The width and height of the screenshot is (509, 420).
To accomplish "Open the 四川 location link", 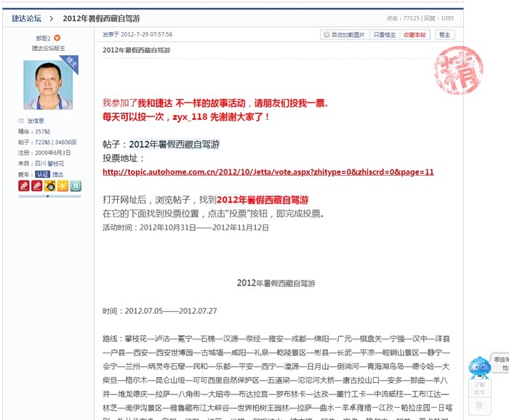I will coord(40,163).
